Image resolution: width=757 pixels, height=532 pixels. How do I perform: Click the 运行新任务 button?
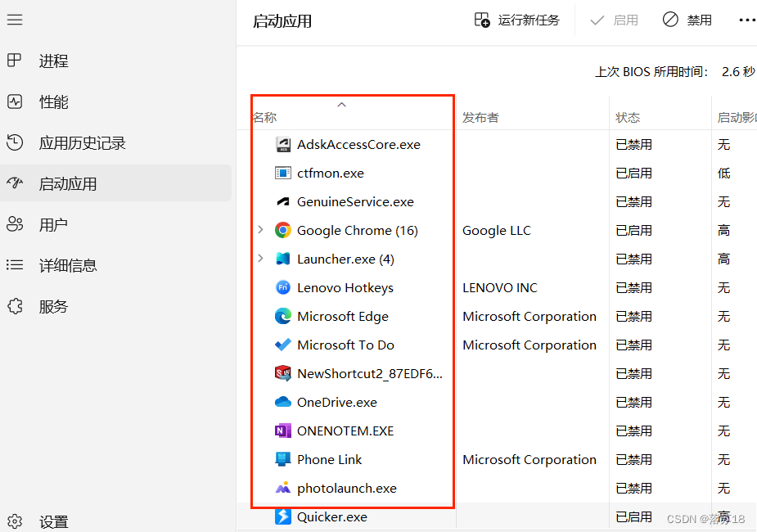(517, 20)
